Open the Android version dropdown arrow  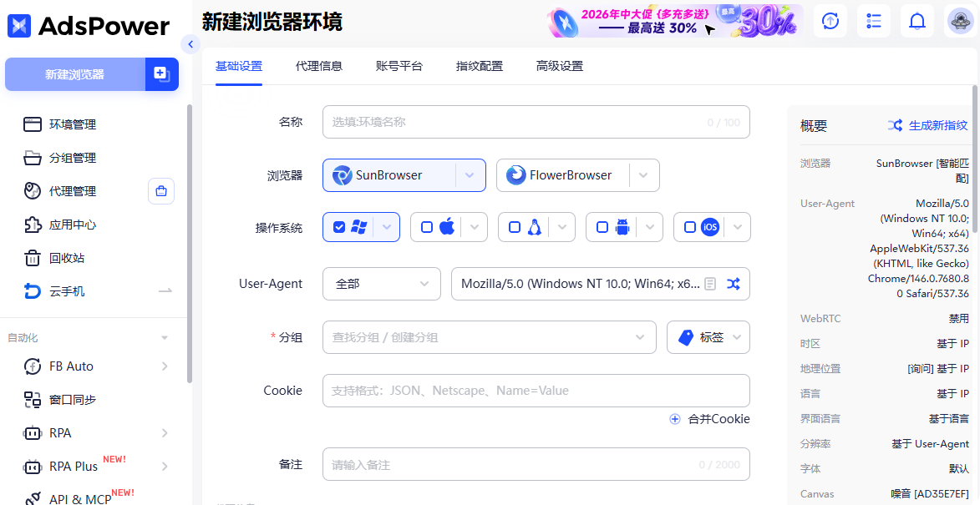[650, 227]
